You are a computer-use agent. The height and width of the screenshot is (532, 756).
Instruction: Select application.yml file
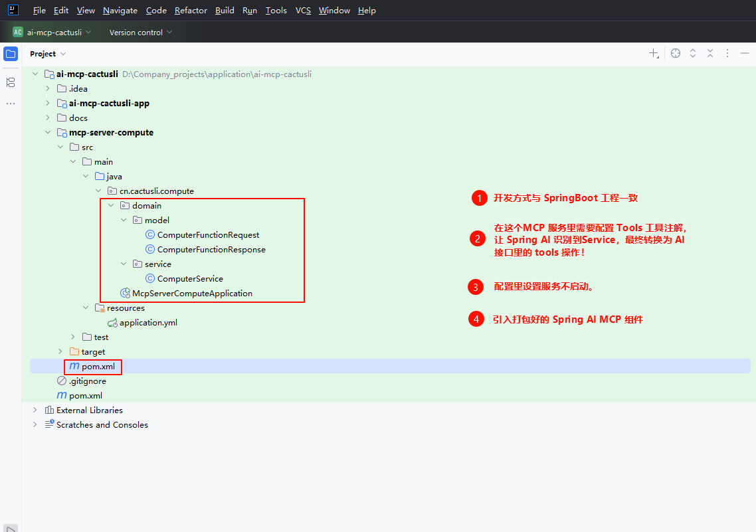[149, 322]
